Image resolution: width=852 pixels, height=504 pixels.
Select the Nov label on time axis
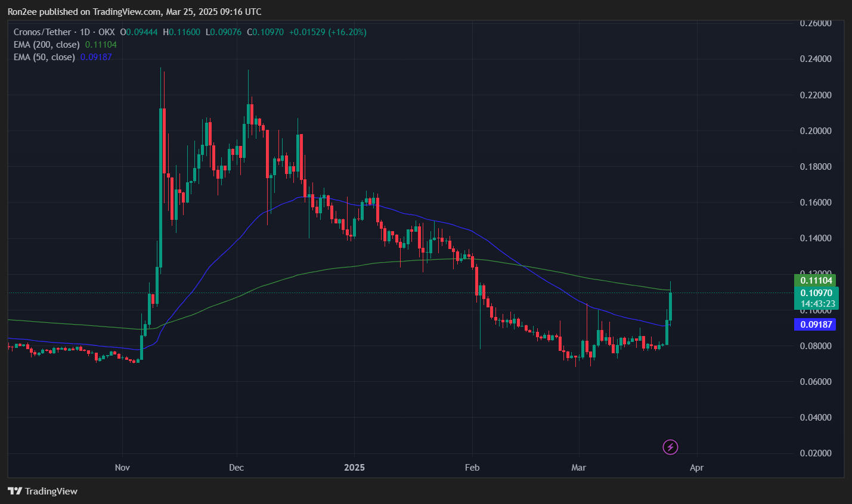[122, 468]
